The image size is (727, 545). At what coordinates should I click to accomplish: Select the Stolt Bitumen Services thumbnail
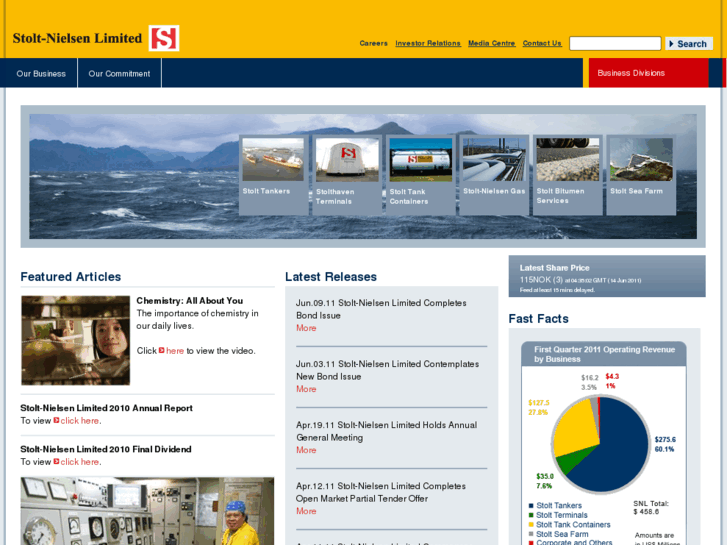568,159
